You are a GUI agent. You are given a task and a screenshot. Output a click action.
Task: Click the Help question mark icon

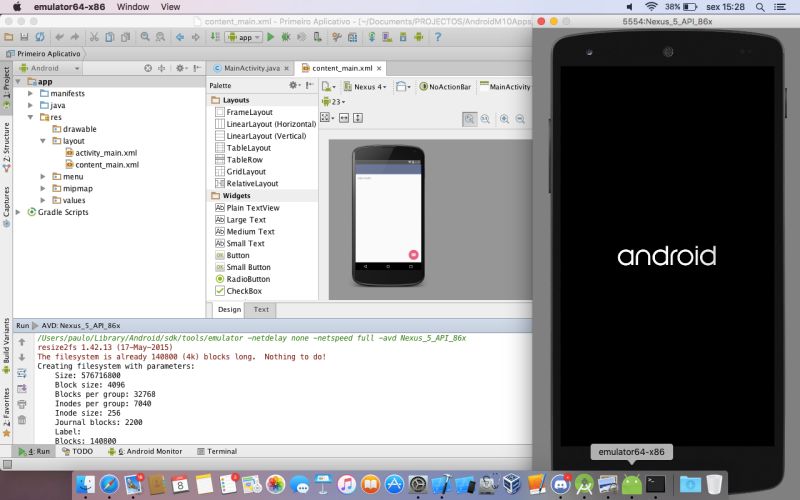coord(438,37)
